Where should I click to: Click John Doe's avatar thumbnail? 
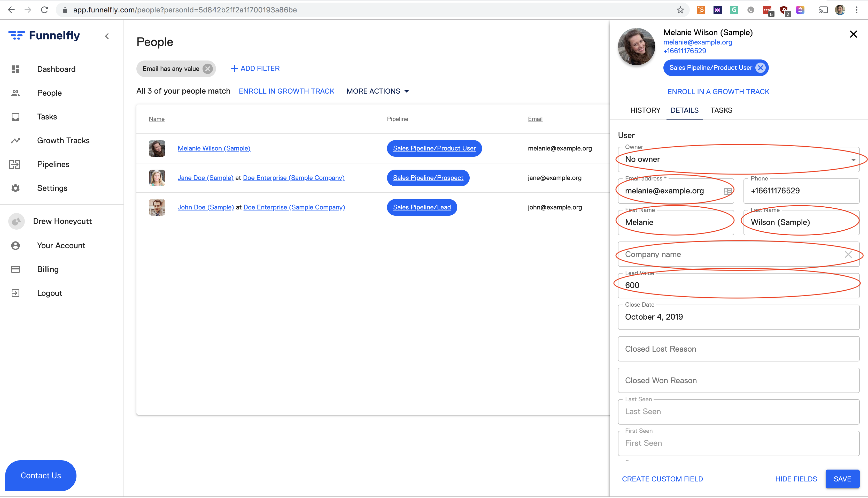pos(157,207)
